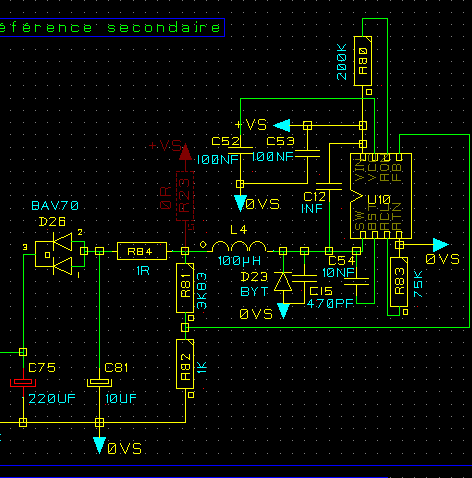Viewport: 472px width, 478px height.
Task: Click the 100µH value label
Action: coord(239,261)
